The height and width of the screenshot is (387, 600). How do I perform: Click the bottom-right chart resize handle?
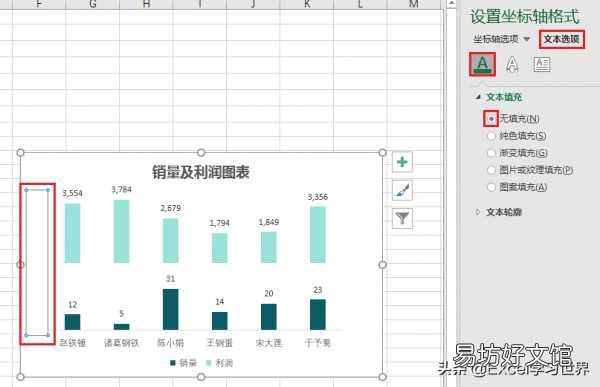point(382,377)
